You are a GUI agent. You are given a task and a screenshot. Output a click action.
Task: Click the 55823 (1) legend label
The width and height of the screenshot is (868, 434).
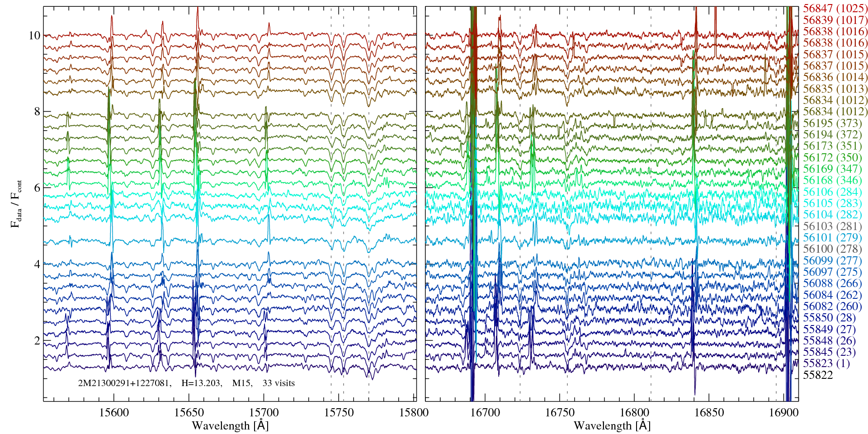click(x=826, y=363)
